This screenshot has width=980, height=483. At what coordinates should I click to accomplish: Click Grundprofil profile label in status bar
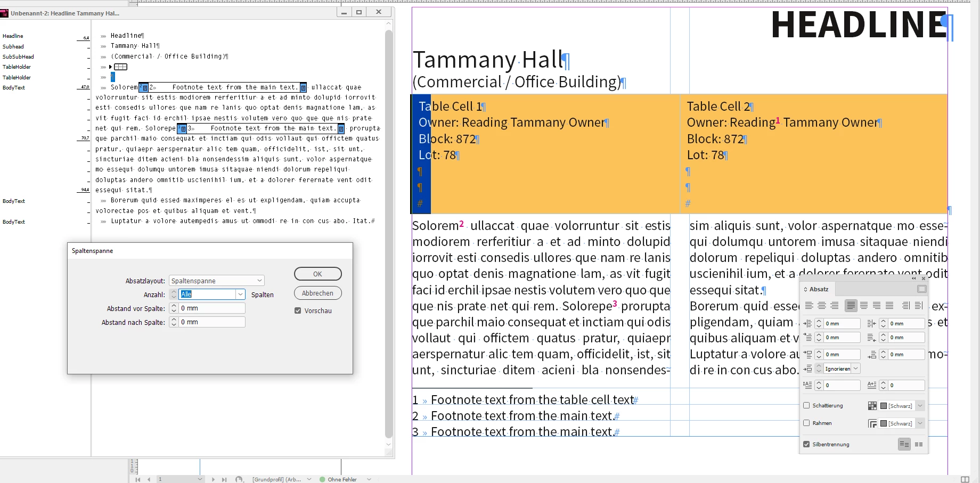[x=276, y=479]
